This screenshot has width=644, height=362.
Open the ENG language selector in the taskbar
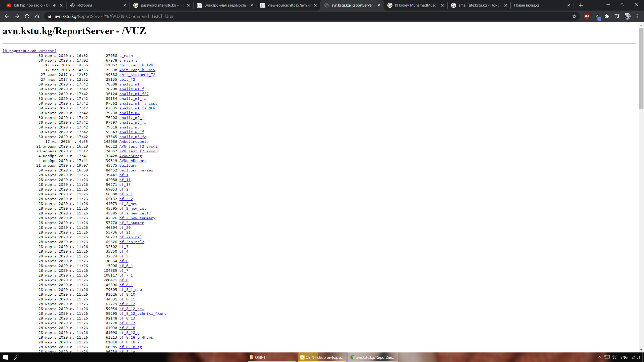coord(624,357)
